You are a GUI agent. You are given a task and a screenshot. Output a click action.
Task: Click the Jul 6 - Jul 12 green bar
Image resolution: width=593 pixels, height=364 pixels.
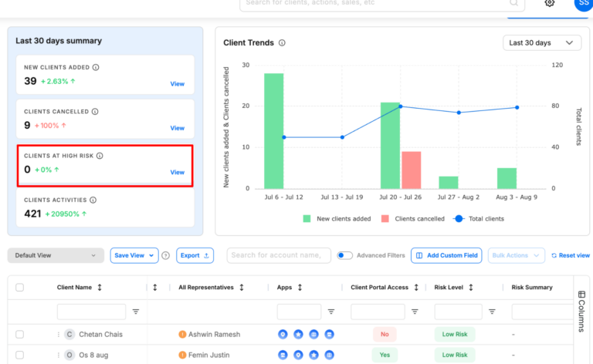[274, 131]
